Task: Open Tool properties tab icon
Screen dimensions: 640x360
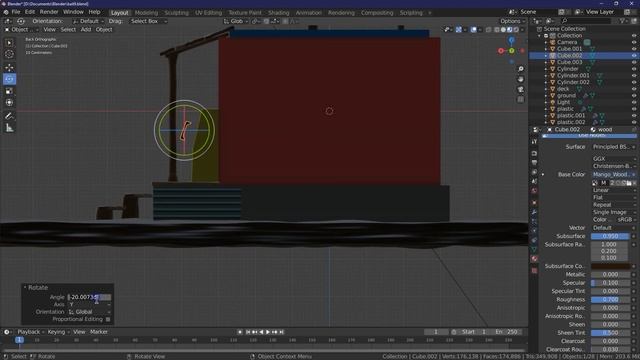Action: (534, 142)
